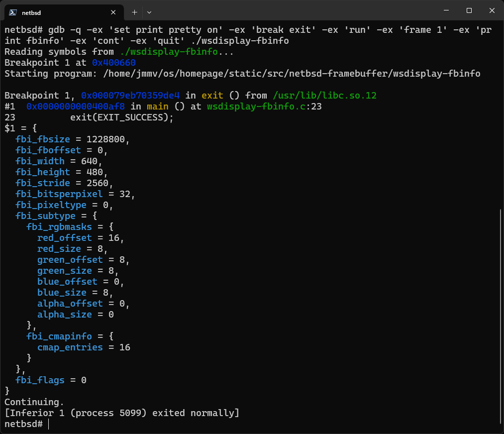Maximize the terminal window
The height and width of the screenshot is (434, 504).
pos(469,10)
